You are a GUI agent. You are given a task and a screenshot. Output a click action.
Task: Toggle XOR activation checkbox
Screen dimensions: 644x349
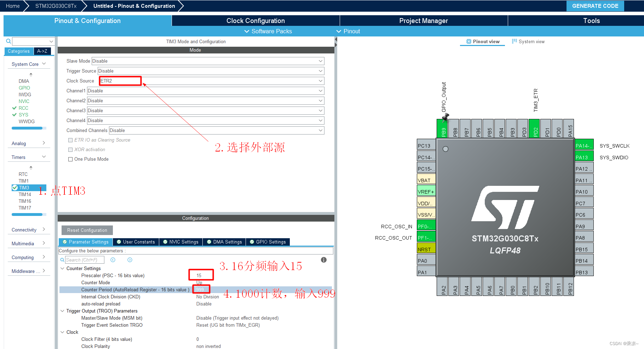pos(70,150)
